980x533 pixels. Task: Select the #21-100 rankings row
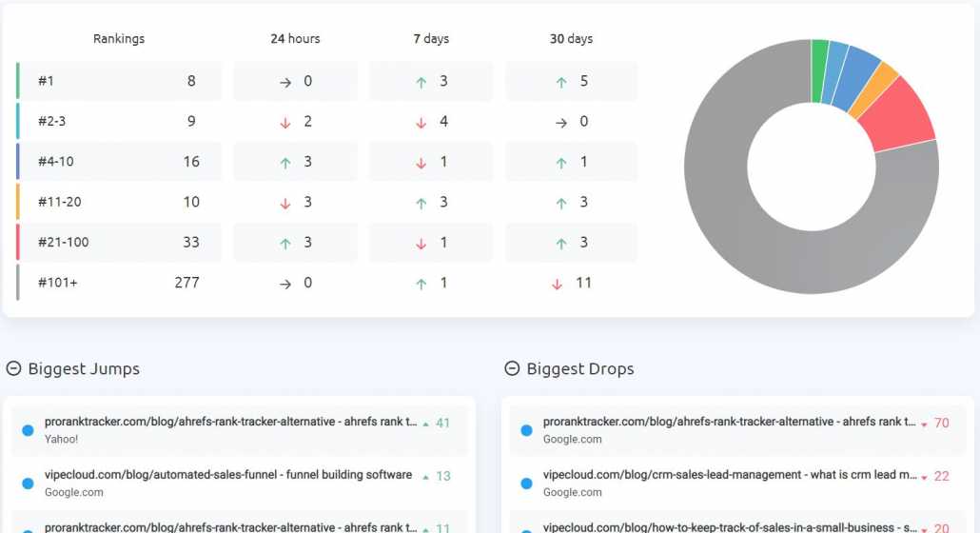[x=119, y=243]
